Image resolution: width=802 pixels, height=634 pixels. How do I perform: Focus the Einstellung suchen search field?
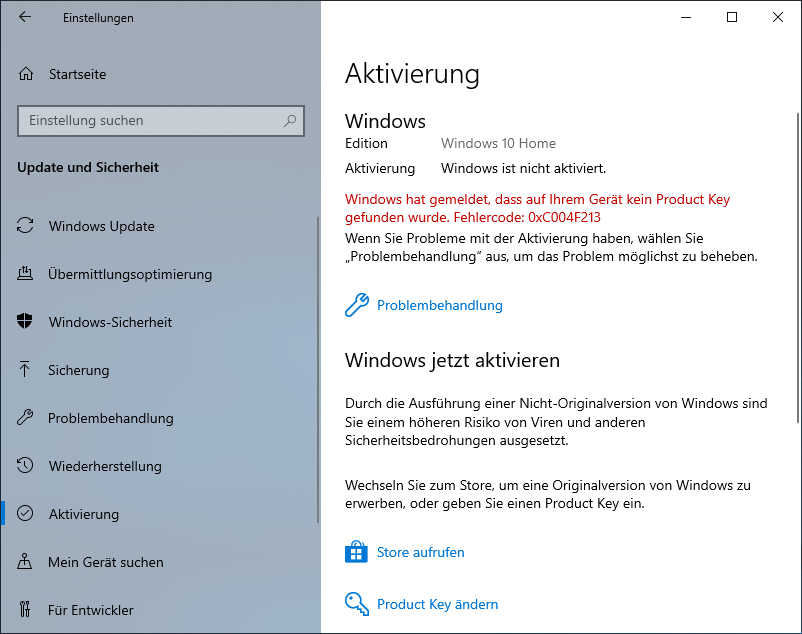[x=161, y=121]
